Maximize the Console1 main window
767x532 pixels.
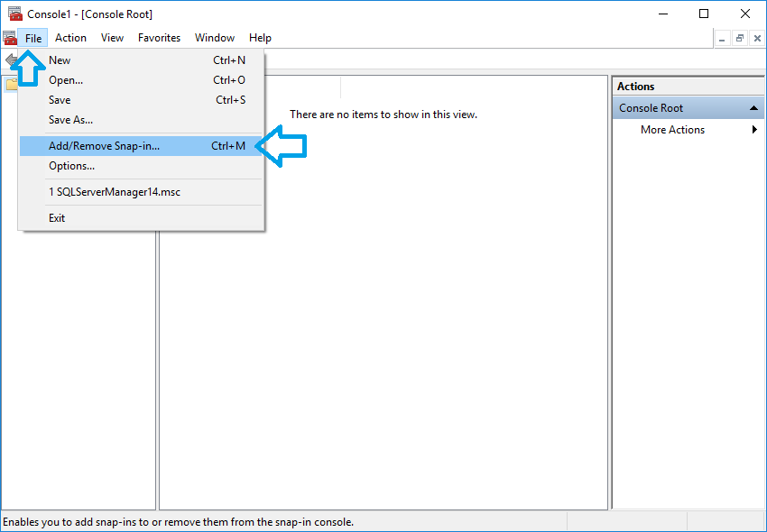tap(704, 14)
